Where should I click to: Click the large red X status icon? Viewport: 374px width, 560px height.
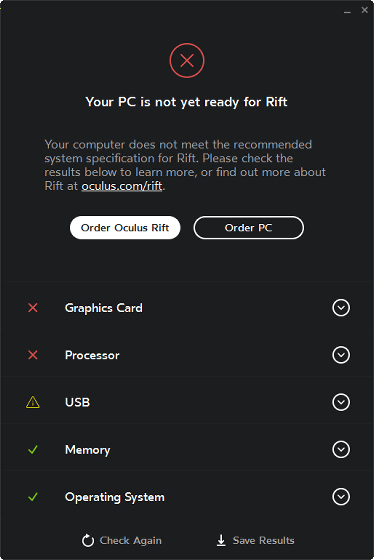pos(187,60)
